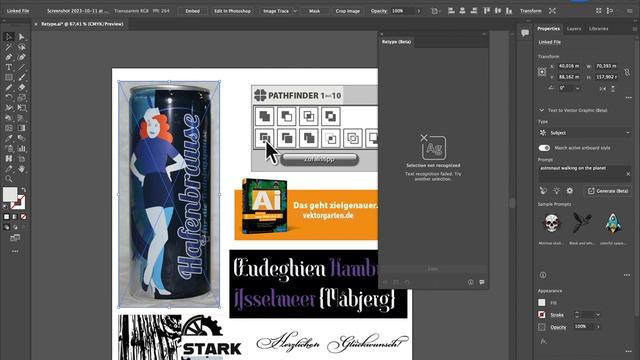Click the Generate (Beta) button
The height and width of the screenshot is (360, 640).
coord(608,191)
